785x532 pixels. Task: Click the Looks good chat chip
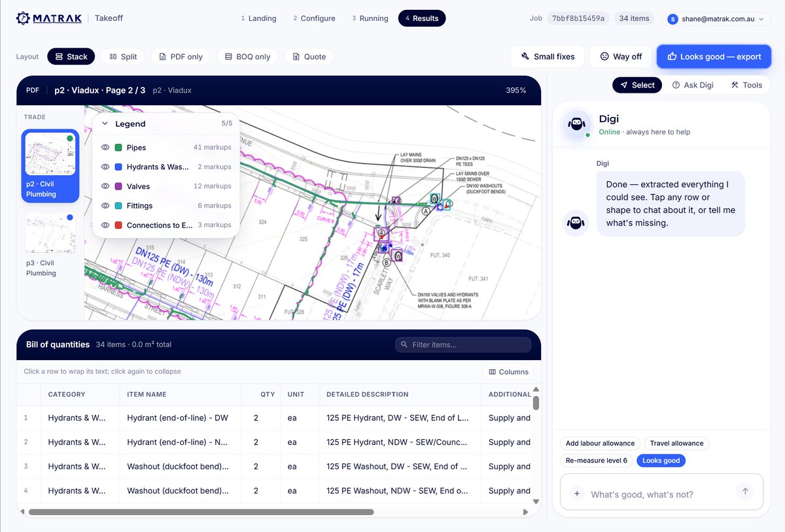pyautogui.click(x=661, y=461)
